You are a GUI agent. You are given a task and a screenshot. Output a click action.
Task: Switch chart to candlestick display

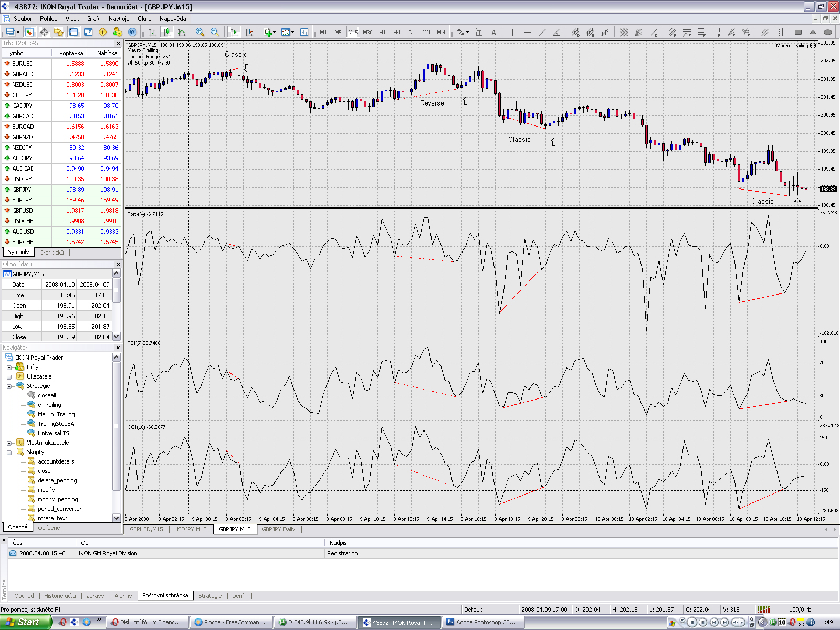click(167, 32)
